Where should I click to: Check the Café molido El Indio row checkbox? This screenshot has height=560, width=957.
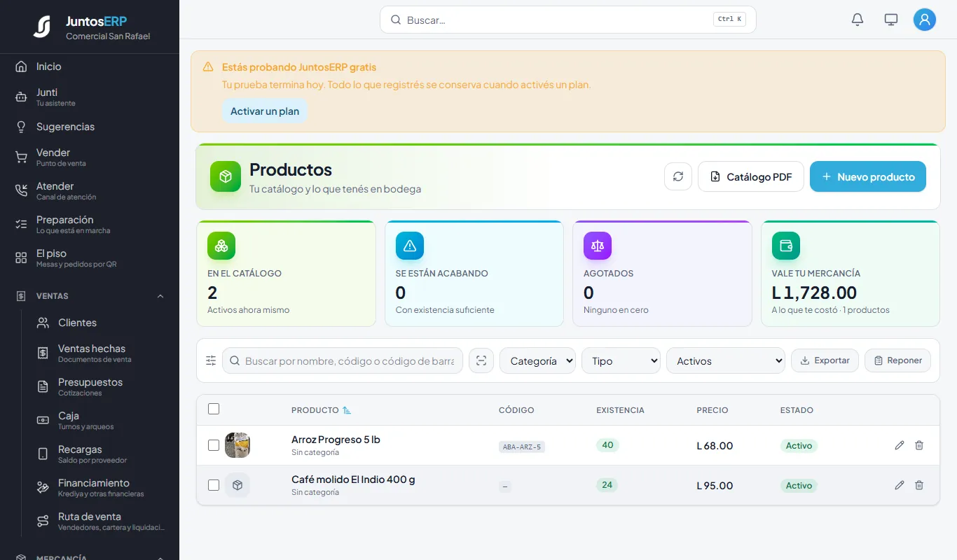tap(214, 485)
